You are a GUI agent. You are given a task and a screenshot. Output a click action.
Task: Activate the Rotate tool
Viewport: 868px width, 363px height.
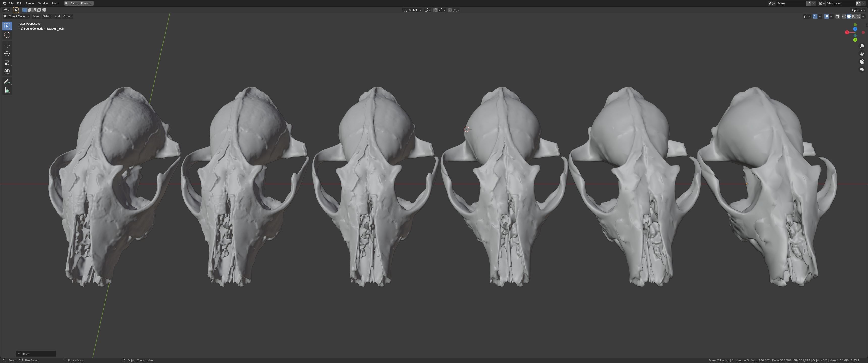7,54
